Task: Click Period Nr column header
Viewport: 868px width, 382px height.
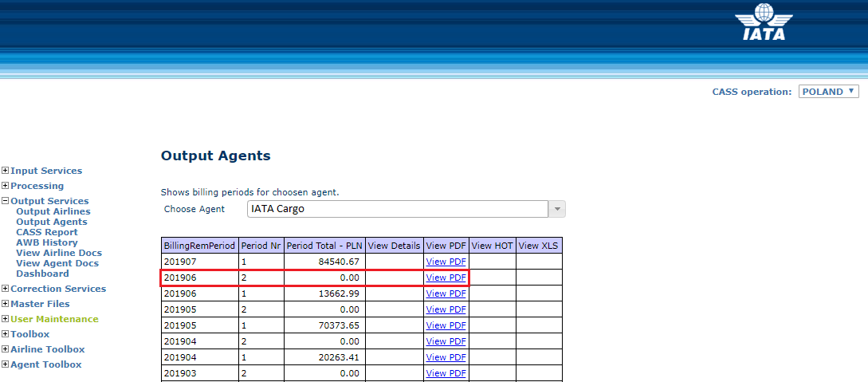Action: pos(261,246)
